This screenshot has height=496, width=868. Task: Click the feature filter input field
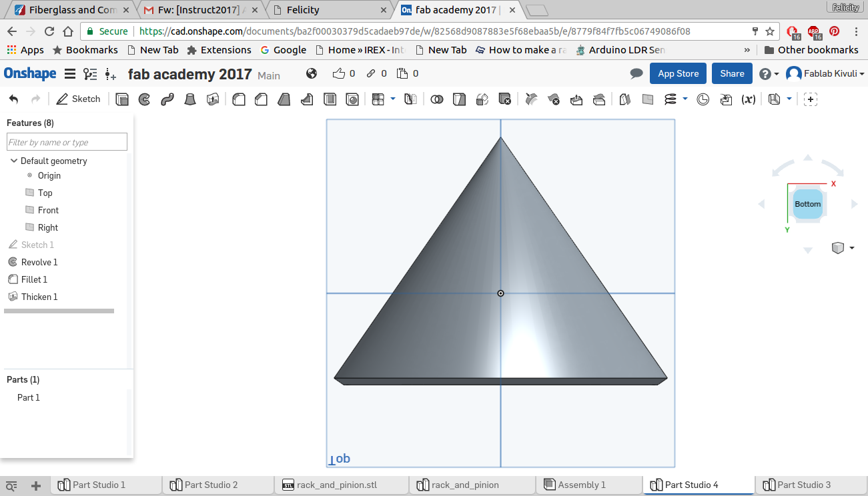pyautogui.click(x=67, y=142)
